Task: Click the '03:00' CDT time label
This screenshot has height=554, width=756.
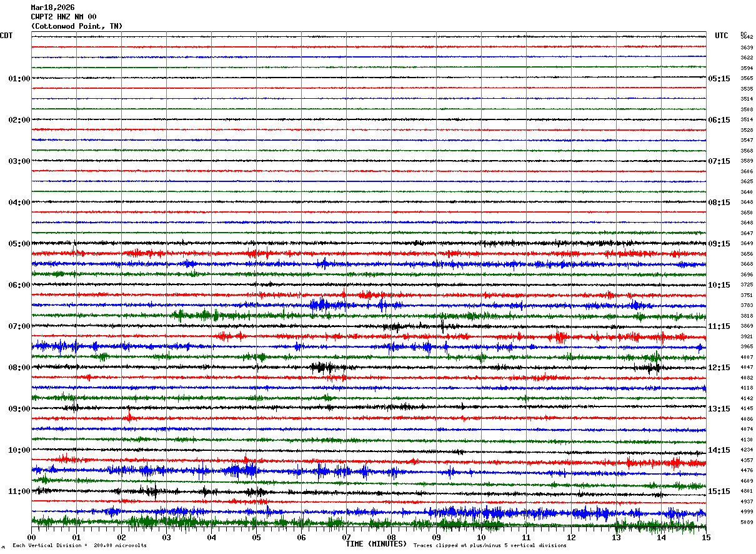Action: tap(19, 161)
